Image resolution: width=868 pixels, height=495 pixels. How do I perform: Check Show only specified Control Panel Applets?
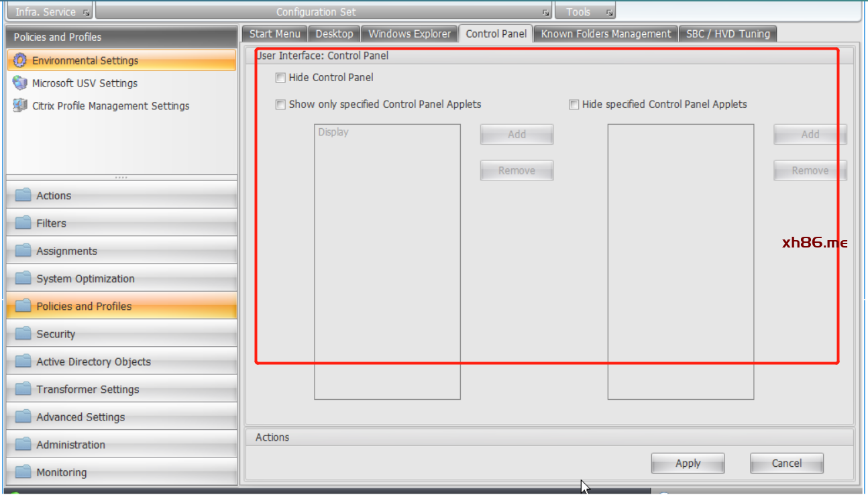point(280,105)
